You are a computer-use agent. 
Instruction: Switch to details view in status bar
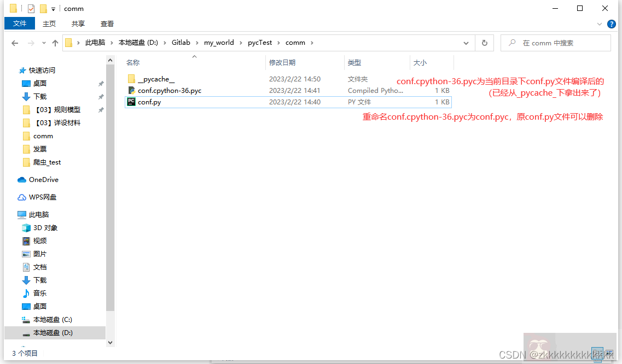(596, 353)
